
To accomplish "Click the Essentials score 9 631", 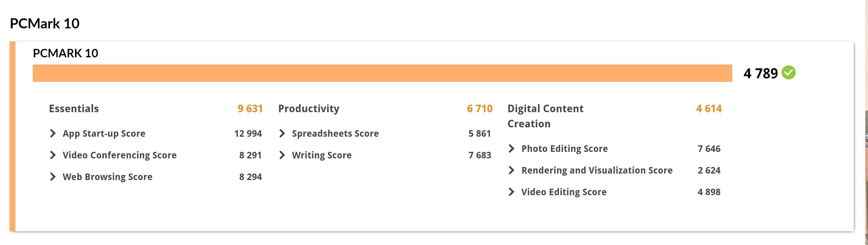I will 250,108.
